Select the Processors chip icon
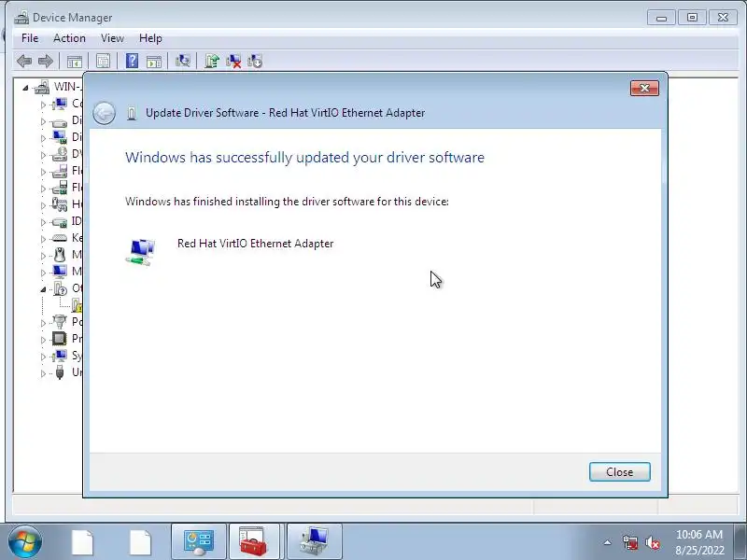Screen dimensions: 747x560 [x=60, y=339]
